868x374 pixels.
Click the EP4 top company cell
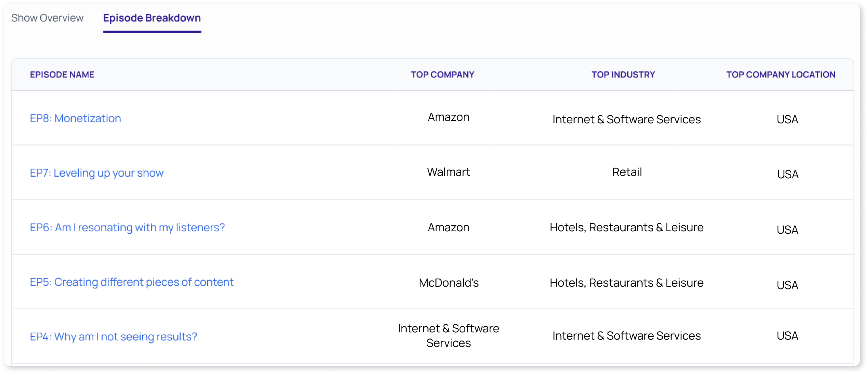pyautogui.click(x=448, y=336)
